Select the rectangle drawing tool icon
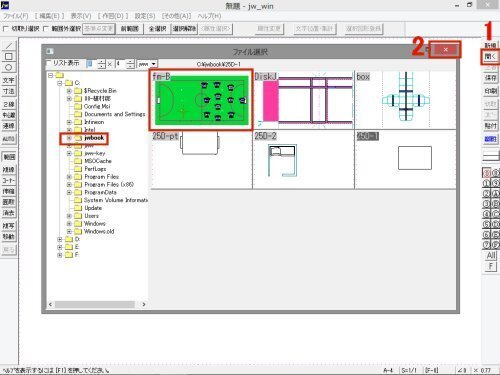The height and width of the screenshot is (375, 500). (9, 57)
